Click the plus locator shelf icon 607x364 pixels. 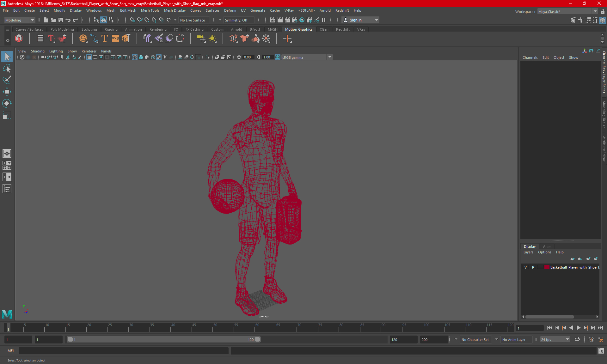point(287,39)
